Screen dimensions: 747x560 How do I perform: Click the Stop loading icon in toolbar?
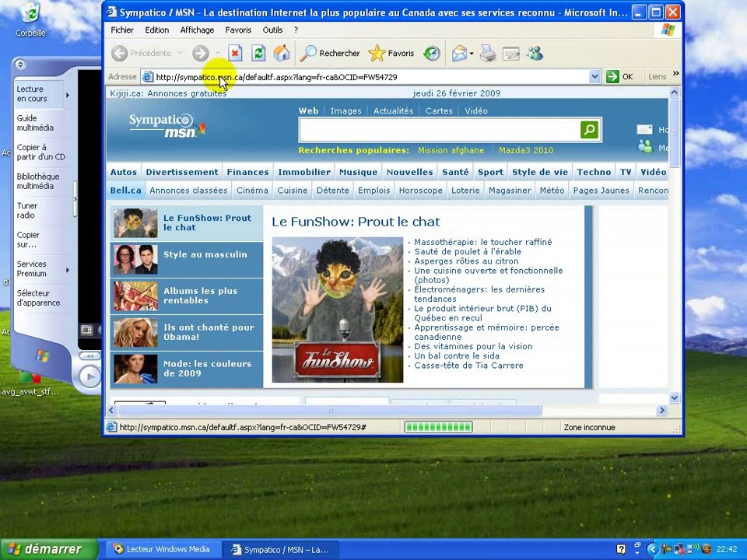pos(235,53)
